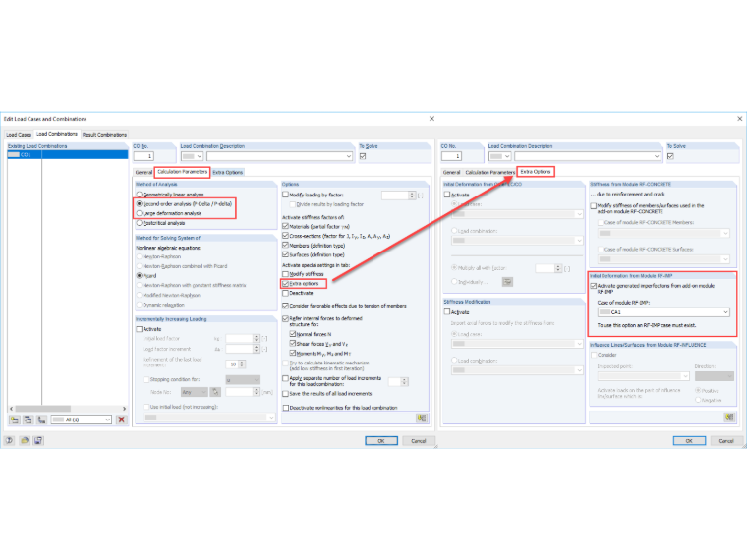Click the list's horizontal scrollbar right arrow
Viewport: 747px width, 560px height.
[125, 409]
